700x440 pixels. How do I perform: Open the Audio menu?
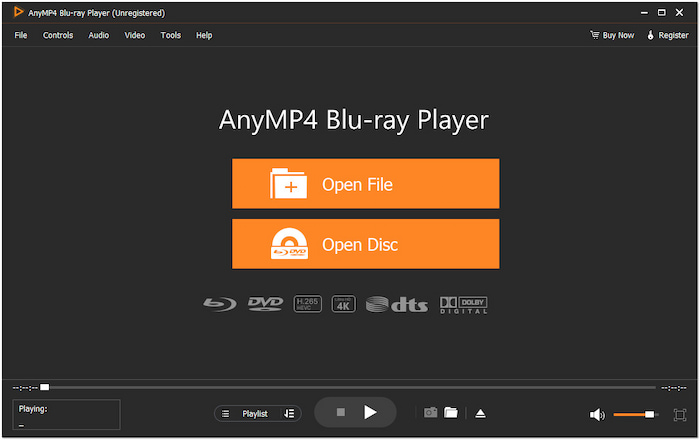[99, 35]
